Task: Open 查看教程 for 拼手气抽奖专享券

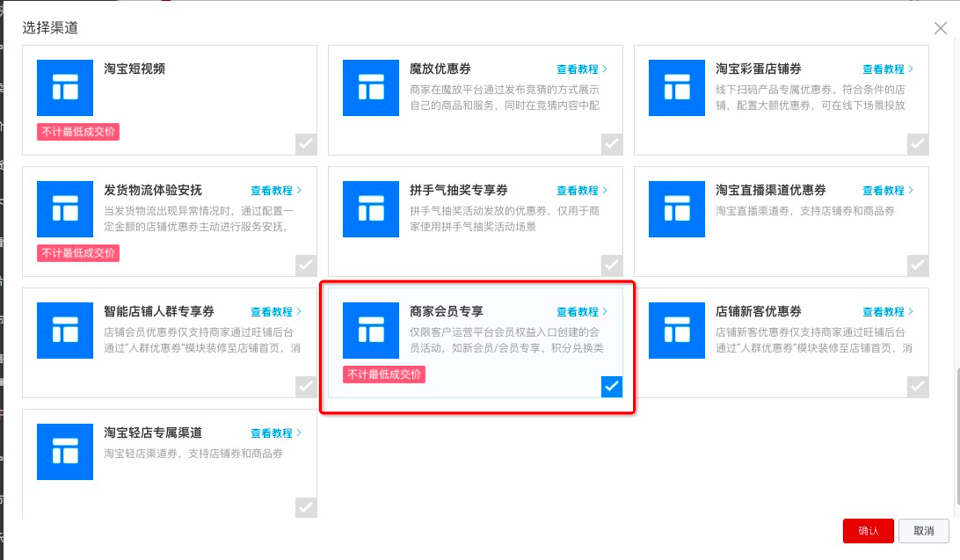Action: click(582, 191)
